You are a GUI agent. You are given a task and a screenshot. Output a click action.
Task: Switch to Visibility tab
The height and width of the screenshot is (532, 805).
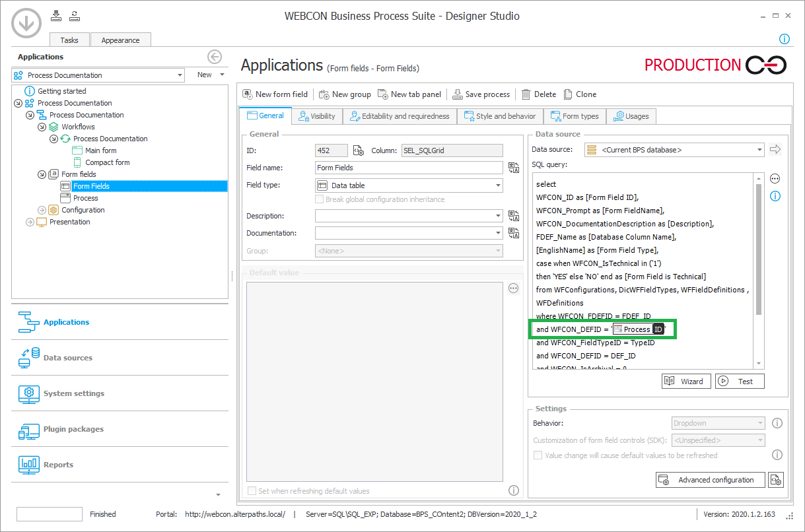pyautogui.click(x=317, y=116)
